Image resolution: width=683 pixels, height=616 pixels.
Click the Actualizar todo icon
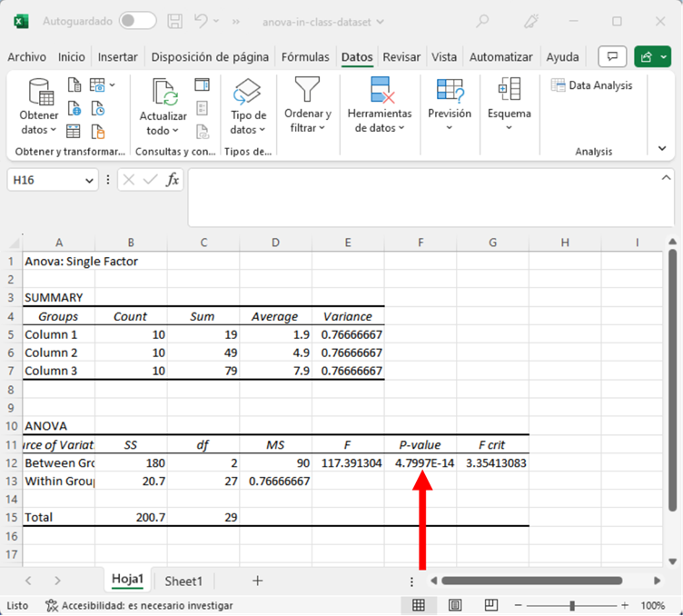[164, 92]
